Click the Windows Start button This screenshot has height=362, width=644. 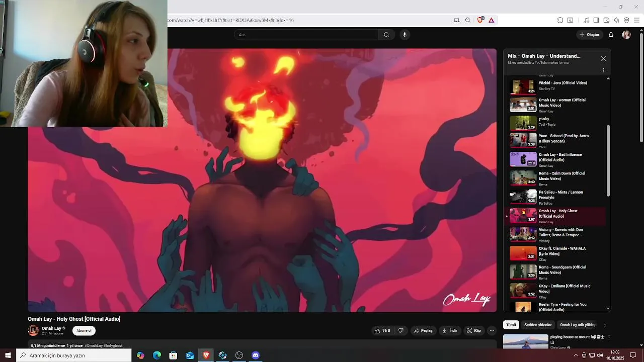(x=8, y=355)
